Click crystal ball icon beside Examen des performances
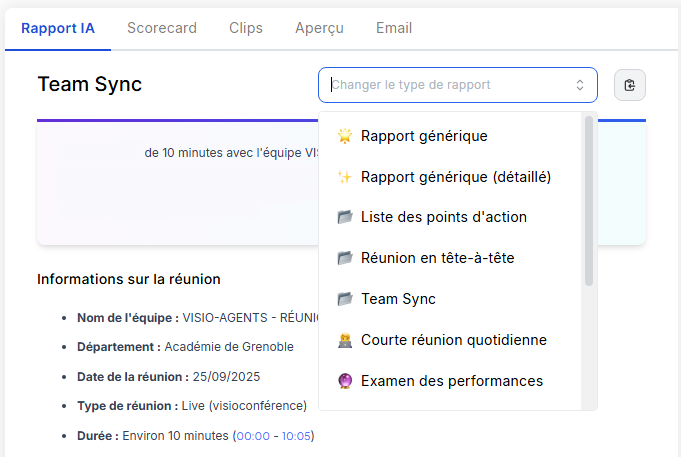Image resolution: width=681 pixels, height=457 pixels. 345,381
